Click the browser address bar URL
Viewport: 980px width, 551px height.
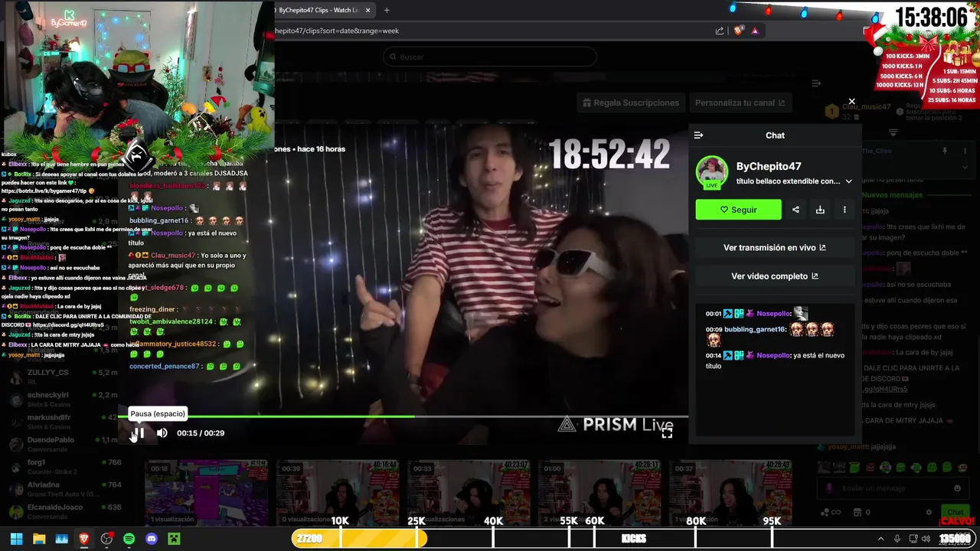pos(338,31)
